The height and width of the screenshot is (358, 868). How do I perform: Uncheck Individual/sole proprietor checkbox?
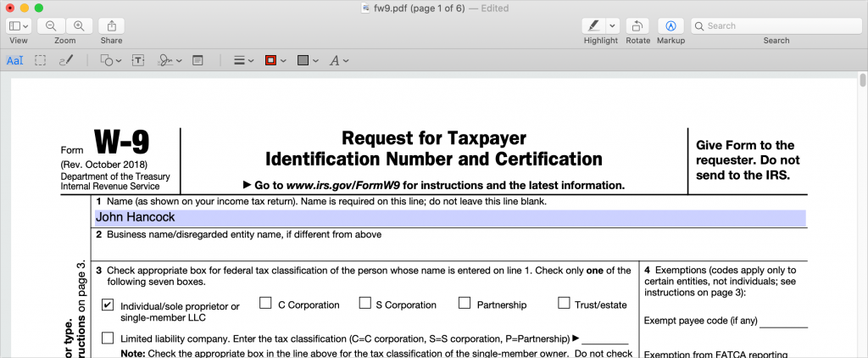108,304
